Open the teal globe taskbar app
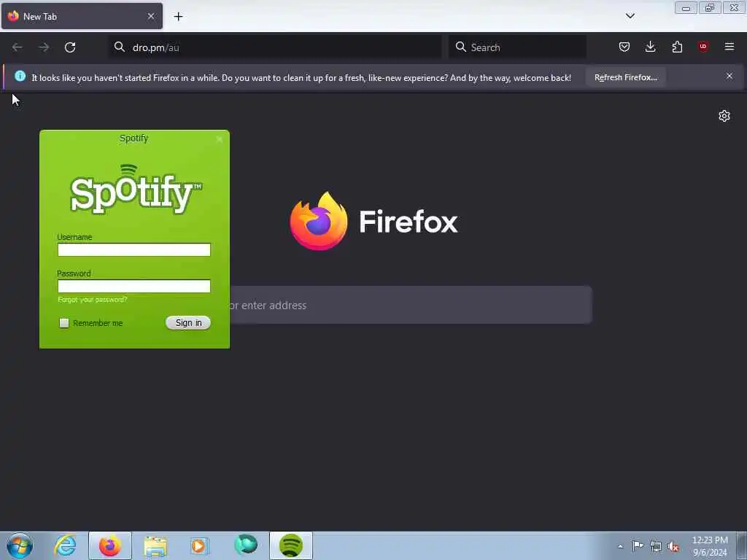This screenshot has width=747, height=560. (246, 545)
